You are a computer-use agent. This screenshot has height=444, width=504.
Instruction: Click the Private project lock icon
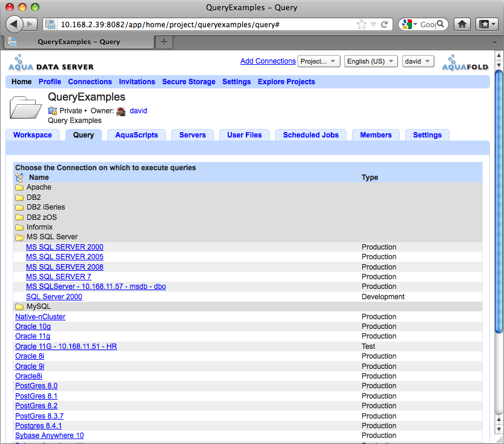click(52, 111)
